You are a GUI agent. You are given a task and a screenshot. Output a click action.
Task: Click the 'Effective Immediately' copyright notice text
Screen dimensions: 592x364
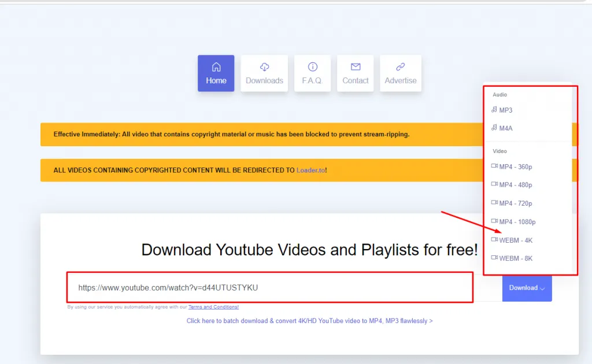pos(231,134)
